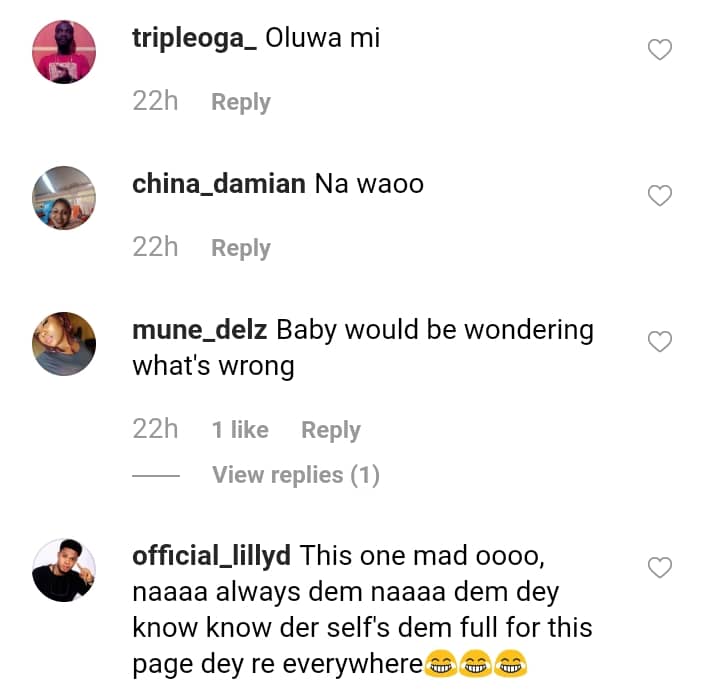Open tripleoga_'s profile picture
Viewport: 720px width, 698px height.
tap(64, 51)
